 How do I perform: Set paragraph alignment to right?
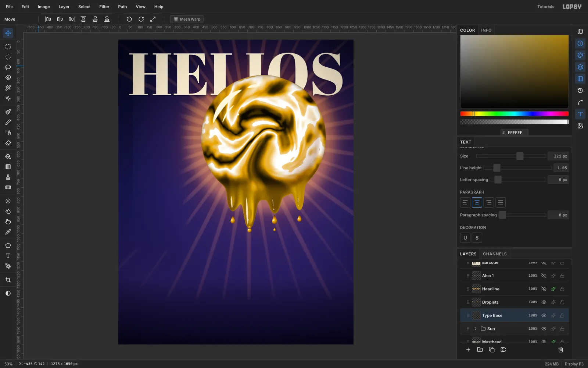pyautogui.click(x=489, y=202)
